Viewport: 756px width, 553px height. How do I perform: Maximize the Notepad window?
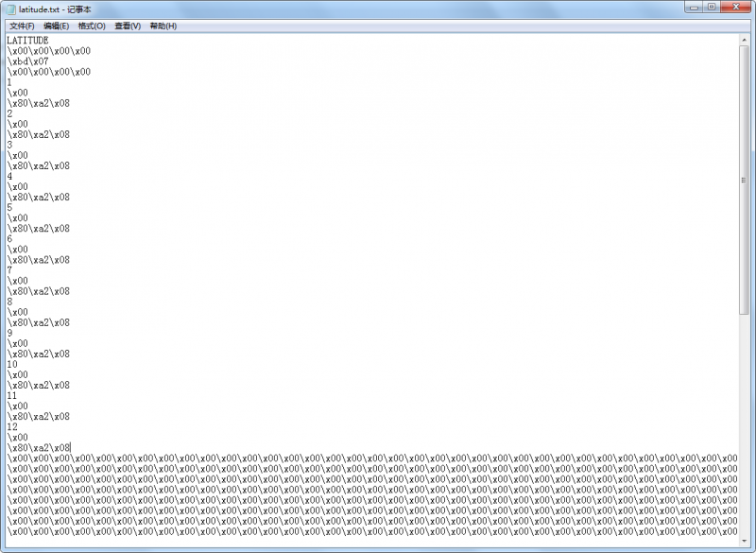tap(713, 8)
